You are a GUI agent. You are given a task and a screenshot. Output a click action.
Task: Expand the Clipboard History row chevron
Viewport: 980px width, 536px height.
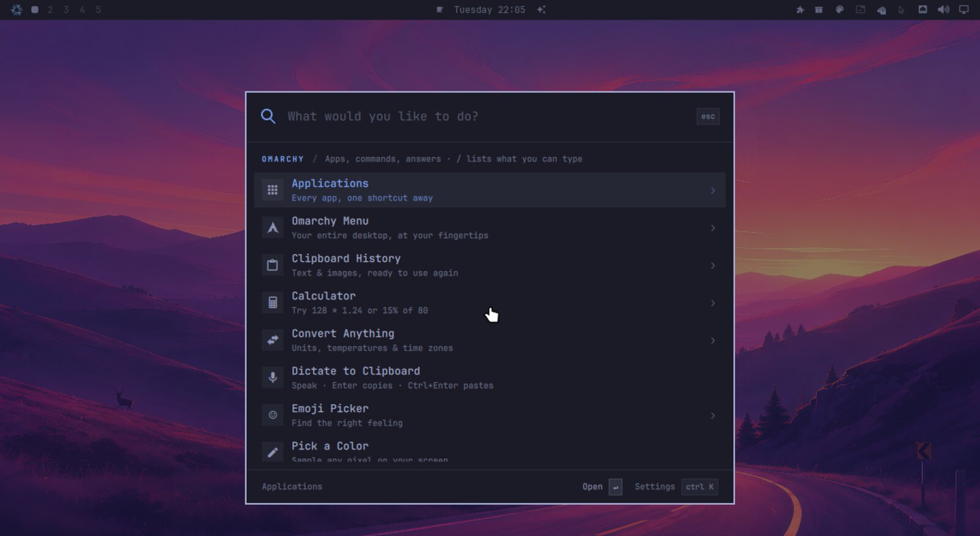pos(712,265)
